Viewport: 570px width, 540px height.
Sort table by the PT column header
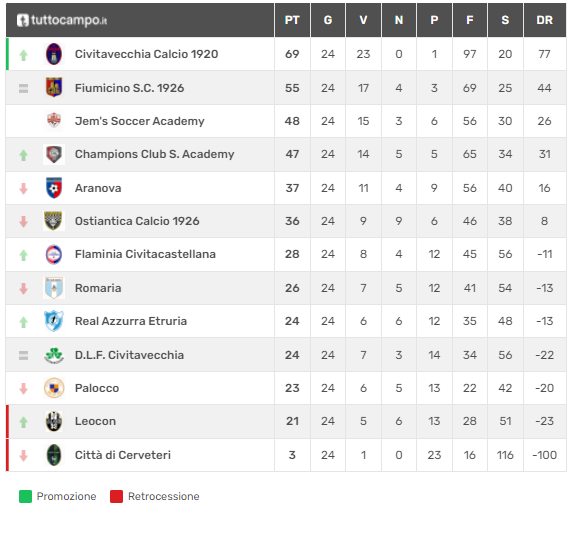click(x=292, y=20)
